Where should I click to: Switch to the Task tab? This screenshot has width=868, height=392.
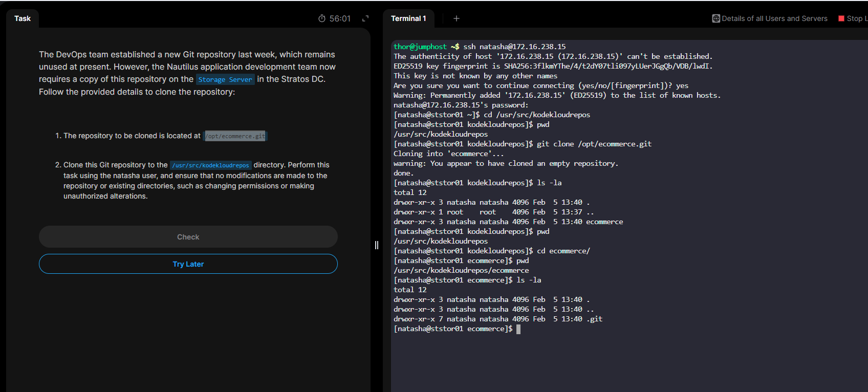pyautogui.click(x=23, y=18)
